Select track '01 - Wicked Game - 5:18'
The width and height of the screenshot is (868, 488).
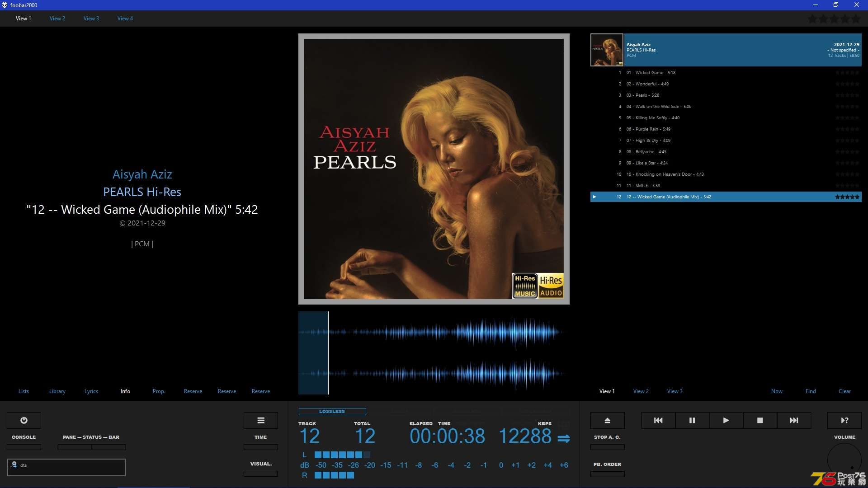coord(726,73)
